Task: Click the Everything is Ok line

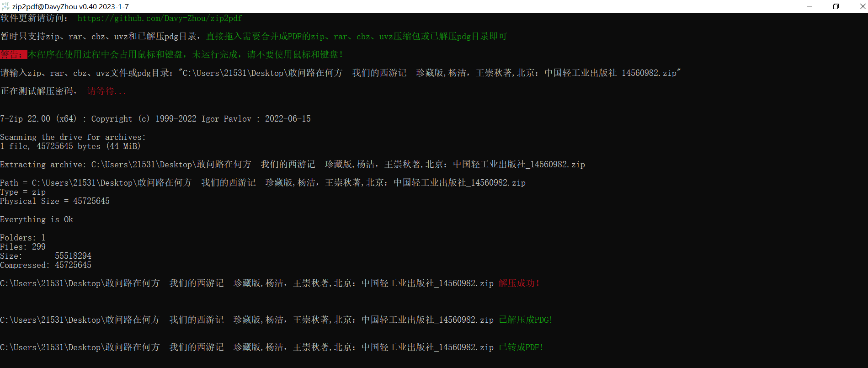Action: click(37, 219)
